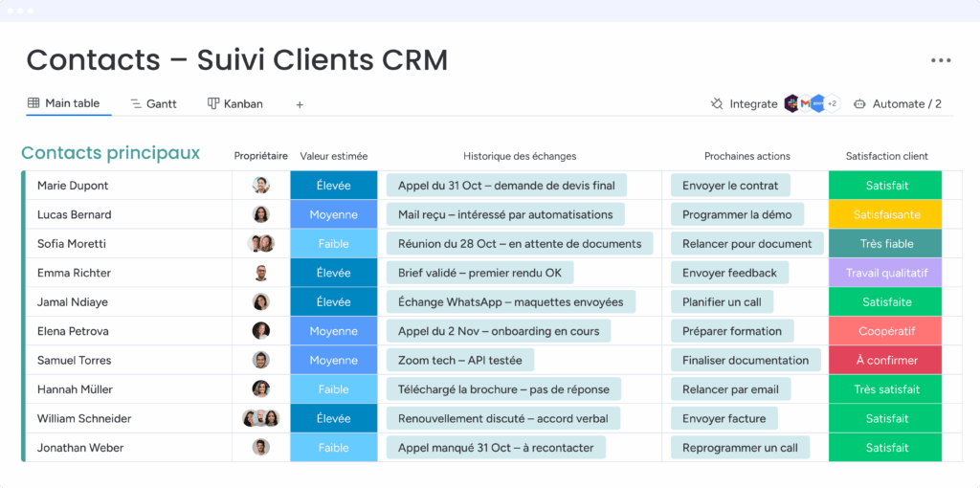
Task: Click 'Échange WhatsApp – maquettes envoyées'
Action: click(511, 301)
